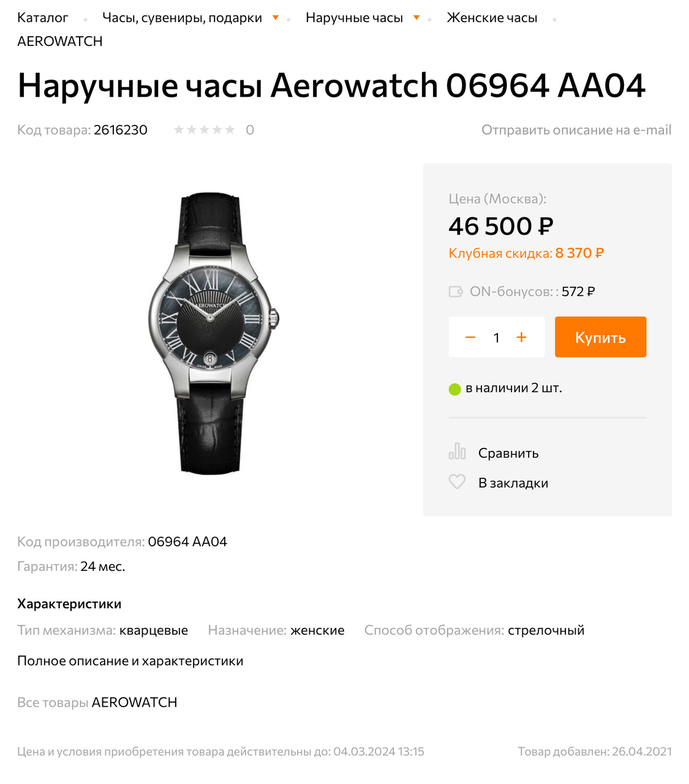Click the star rating icons
This screenshot has width=689, height=784.
[x=205, y=130]
